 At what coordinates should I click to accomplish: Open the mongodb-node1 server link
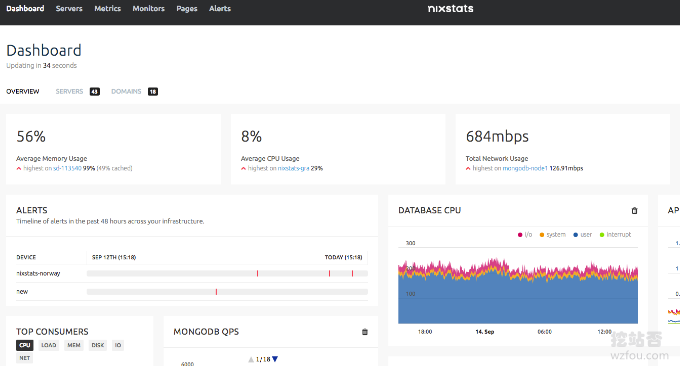pyautogui.click(x=525, y=168)
